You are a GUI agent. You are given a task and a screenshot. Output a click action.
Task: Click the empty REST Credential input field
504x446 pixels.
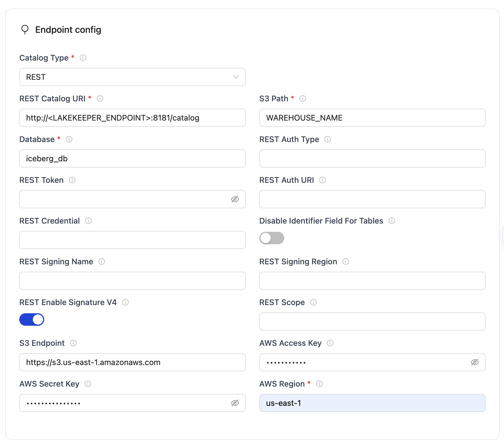coord(132,240)
